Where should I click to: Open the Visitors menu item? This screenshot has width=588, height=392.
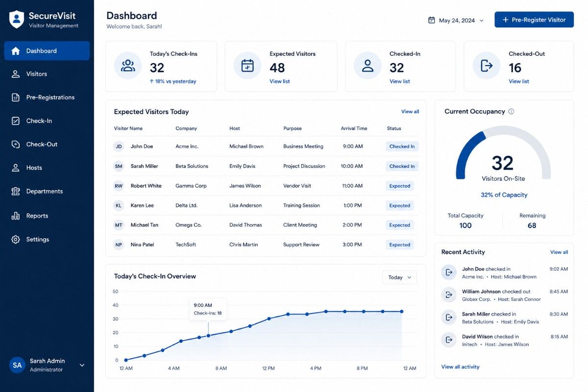47,74
